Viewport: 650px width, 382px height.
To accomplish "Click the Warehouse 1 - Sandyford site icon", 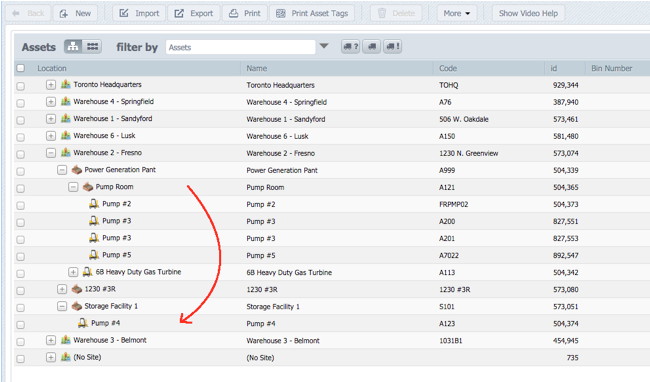I will pos(65,118).
